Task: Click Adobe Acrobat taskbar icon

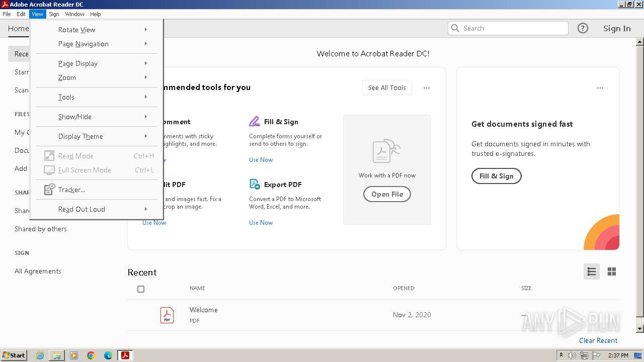Action: [125, 355]
